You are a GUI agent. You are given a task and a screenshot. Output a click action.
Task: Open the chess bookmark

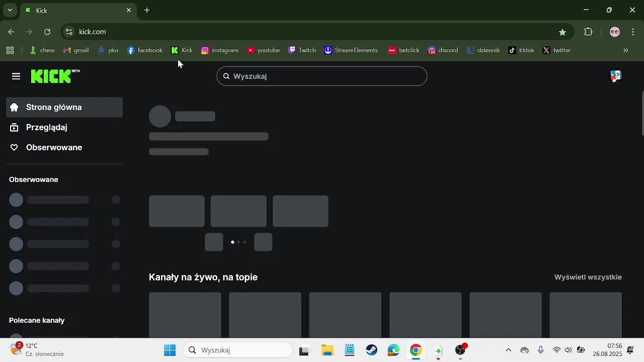(x=42, y=50)
